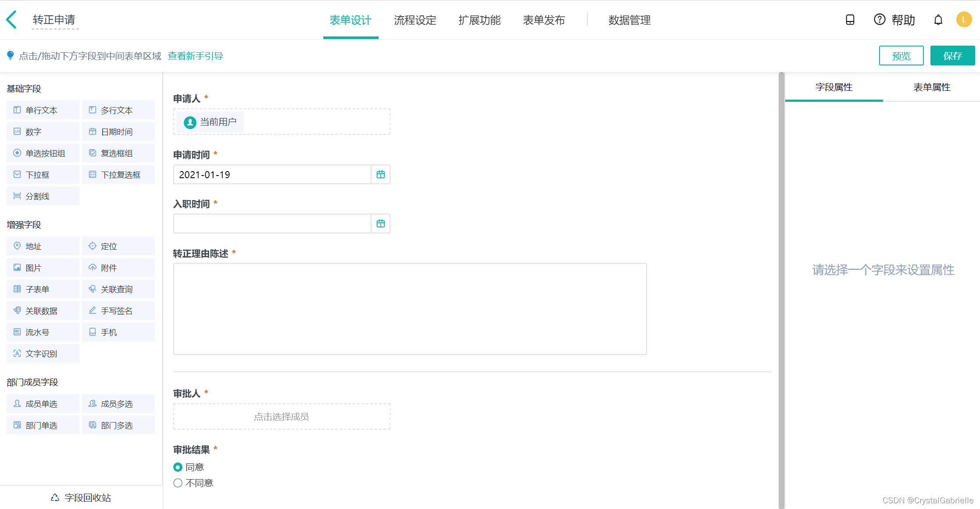This screenshot has height=509, width=980.
Task: Open calendar picker for 申请时间
Action: pyautogui.click(x=380, y=175)
